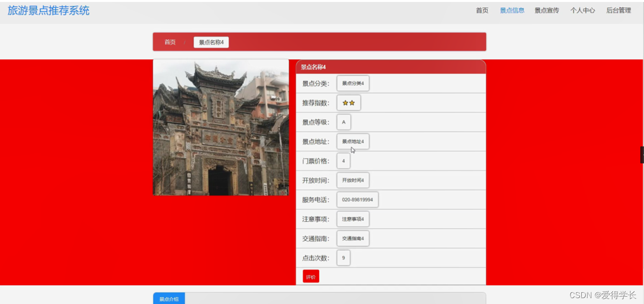Switch to the 景点介绍 tab
This screenshot has width=644, height=304.
(169, 299)
